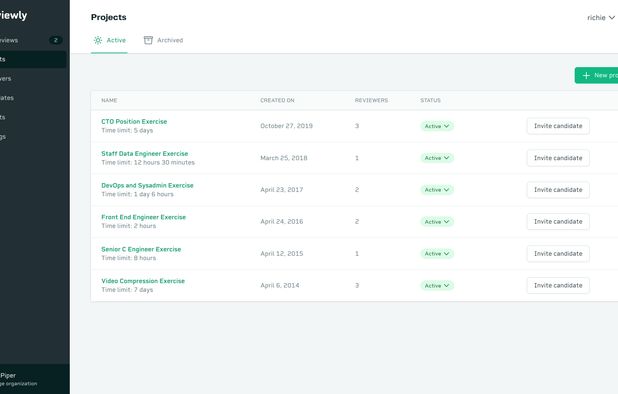Screen dimensions: 618x394
Task: Click the date April 12, 2015
Action: (x=282, y=254)
